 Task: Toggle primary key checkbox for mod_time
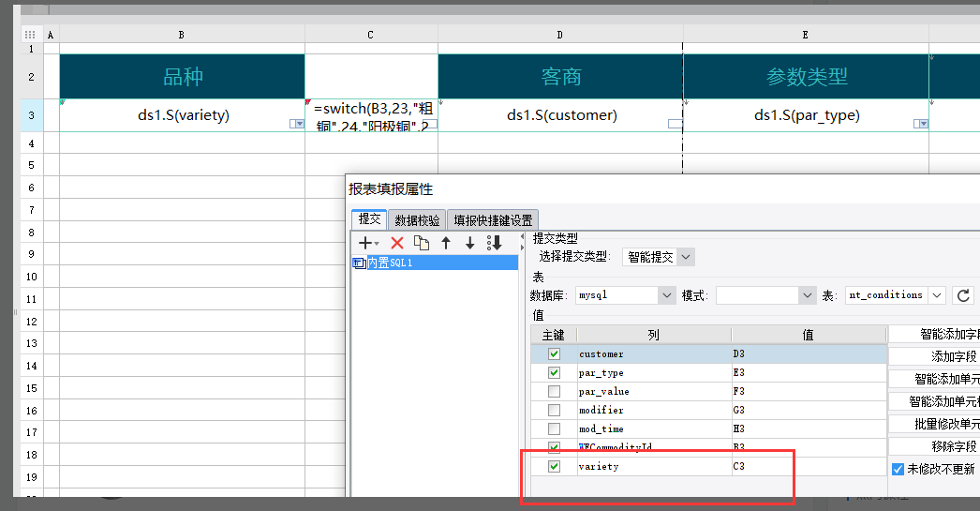(x=554, y=429)
